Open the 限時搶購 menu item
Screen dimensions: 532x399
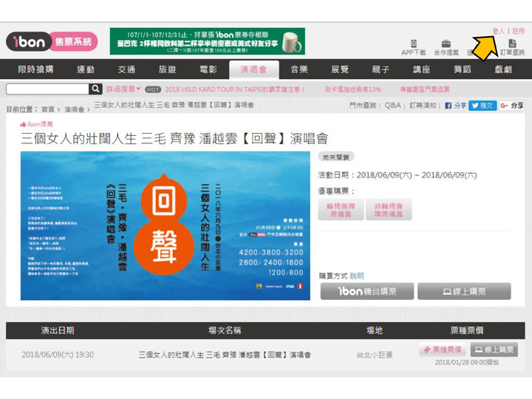(35, 69)
